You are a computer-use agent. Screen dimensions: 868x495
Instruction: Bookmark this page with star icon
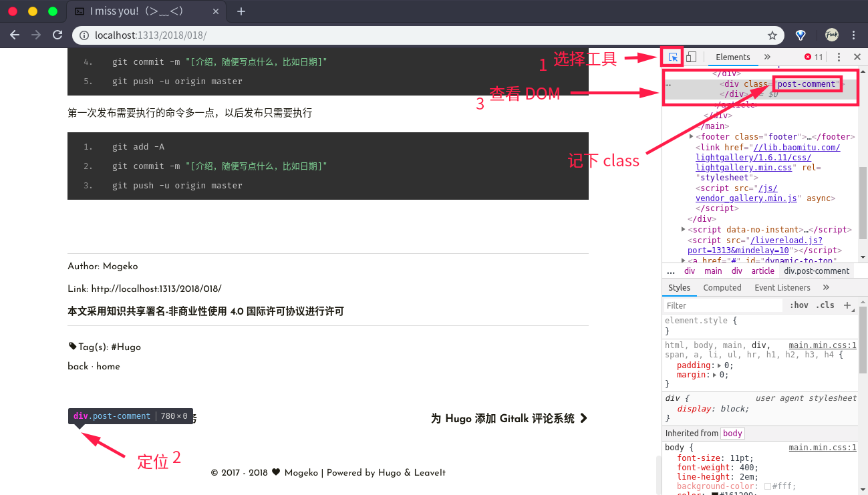click(772, 35)
